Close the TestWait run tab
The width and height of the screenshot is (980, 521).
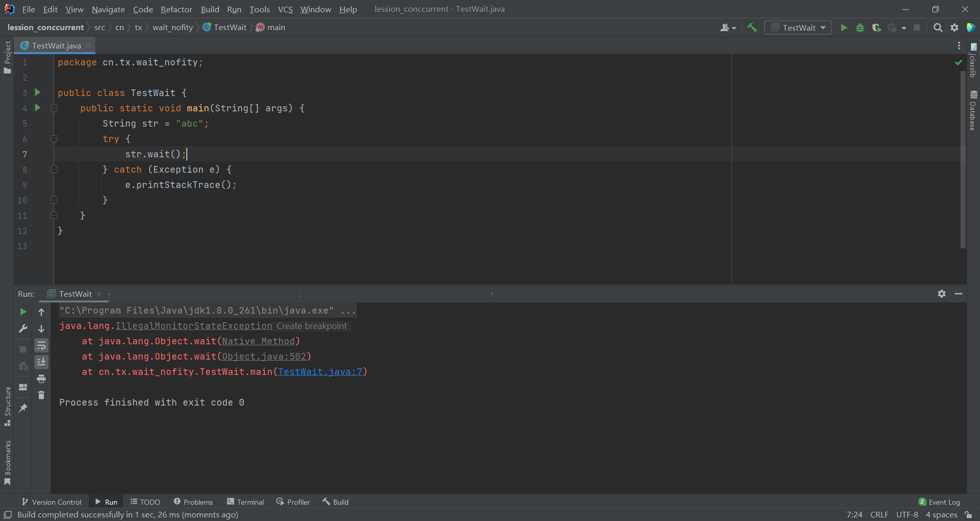coord(99,294)
